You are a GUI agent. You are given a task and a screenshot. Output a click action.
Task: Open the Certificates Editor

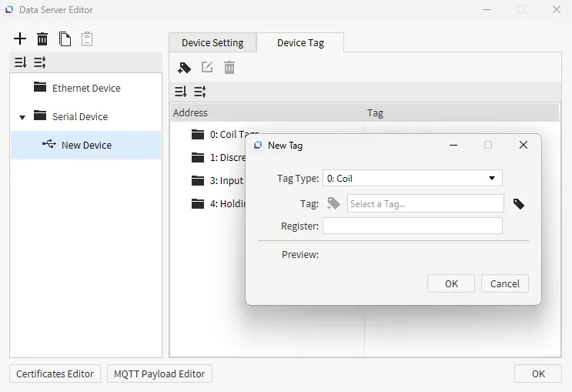[55, 374]
